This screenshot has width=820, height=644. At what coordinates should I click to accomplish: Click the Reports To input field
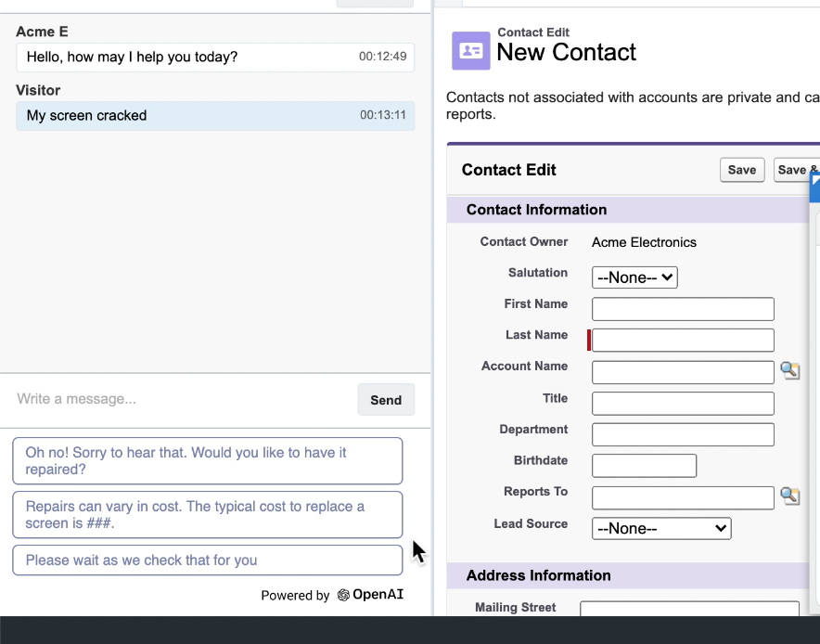point(683,497)
